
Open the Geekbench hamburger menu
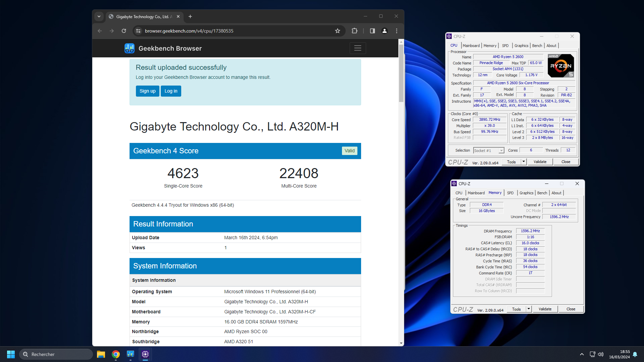358,48
